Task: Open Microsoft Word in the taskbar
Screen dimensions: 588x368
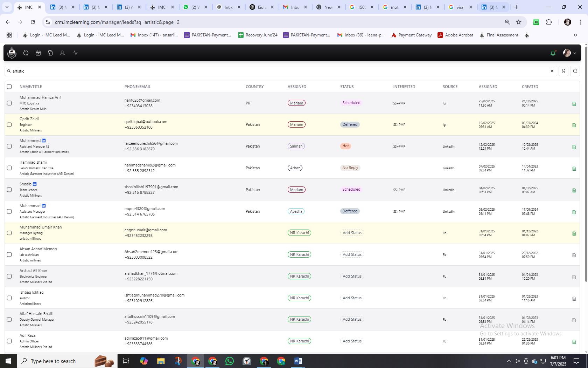Action: tap(298, 361)
